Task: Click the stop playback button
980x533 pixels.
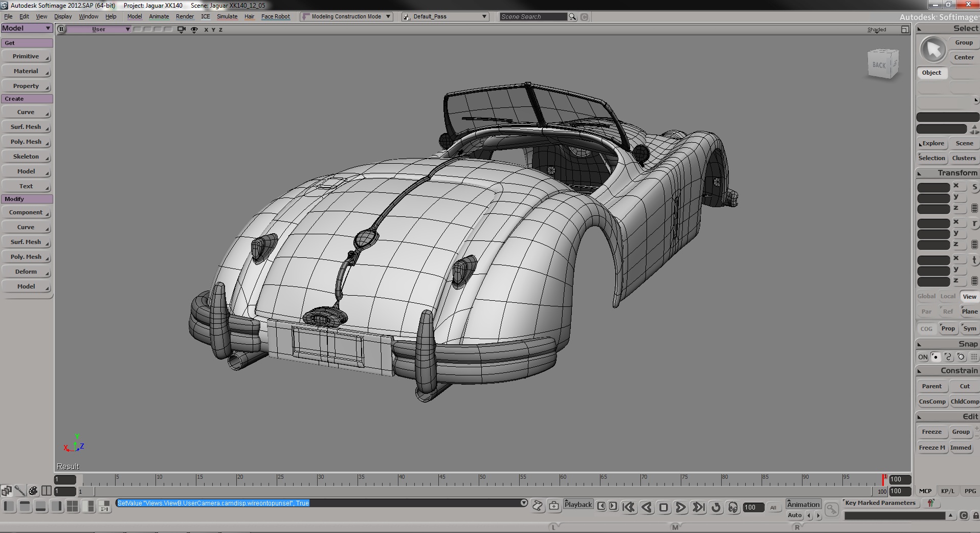Action: (663, 507)
